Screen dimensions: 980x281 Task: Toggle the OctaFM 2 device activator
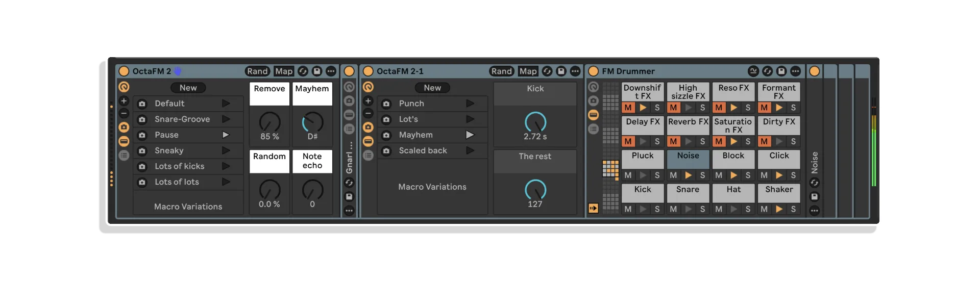[x=124, y=71]
